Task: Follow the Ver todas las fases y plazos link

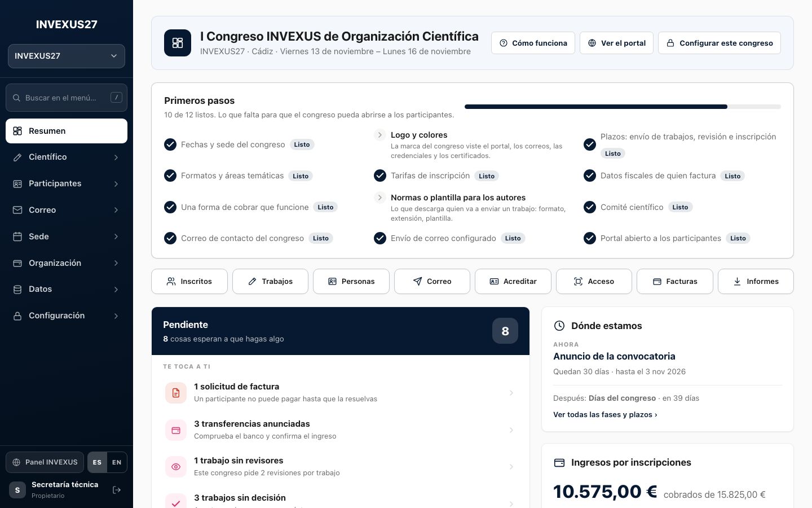Action: tap(605, 414)
